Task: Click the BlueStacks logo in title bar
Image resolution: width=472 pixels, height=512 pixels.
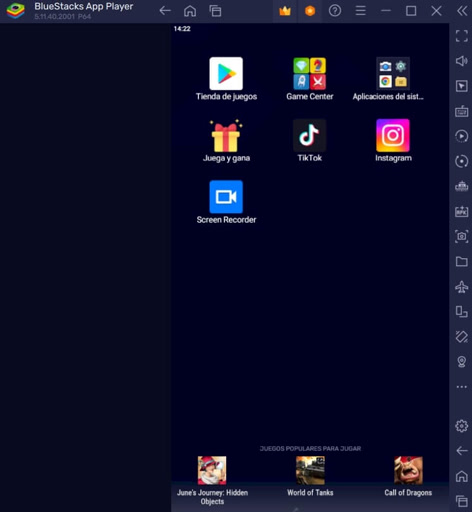Action: pyautogui.click(x=16, y=11)
